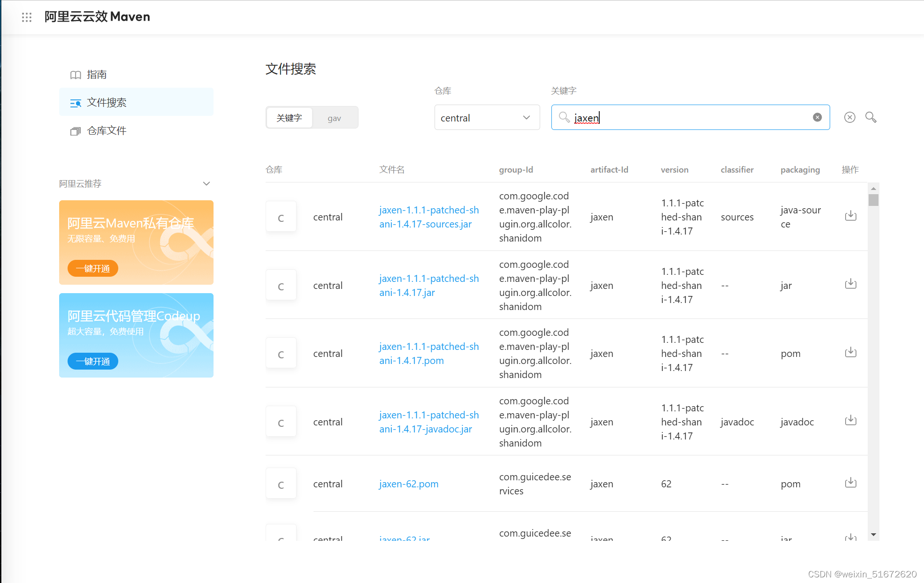The height and width of the screenshot is (583, 924).
Task: Click the classifier column header
Action: 737,170
